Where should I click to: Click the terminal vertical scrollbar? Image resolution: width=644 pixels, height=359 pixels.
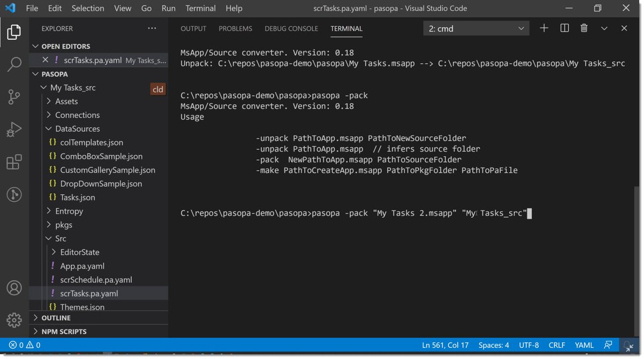coord(637,260)
